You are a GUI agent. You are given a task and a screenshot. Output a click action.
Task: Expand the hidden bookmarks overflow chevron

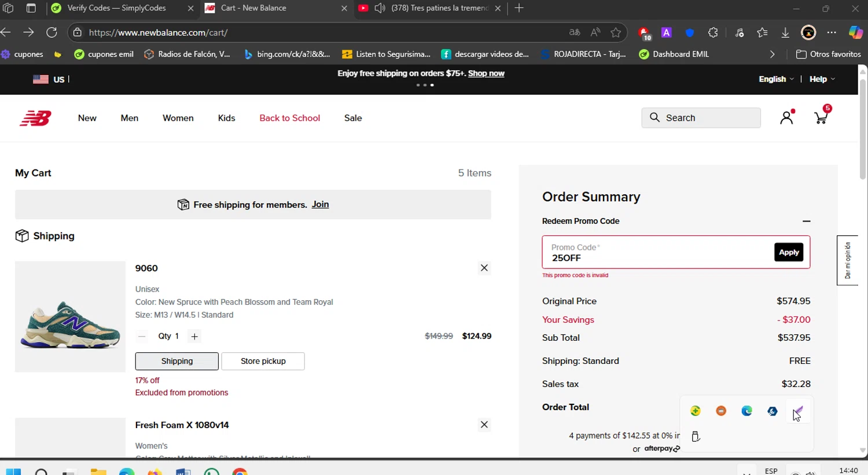pos(772,54)
